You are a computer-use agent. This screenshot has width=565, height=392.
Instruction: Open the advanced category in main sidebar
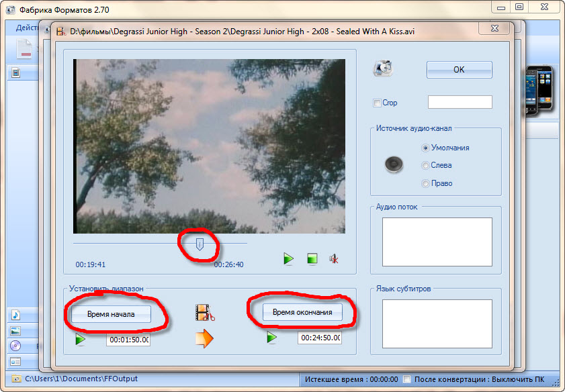pyautogui.click(x=15, y=361)
